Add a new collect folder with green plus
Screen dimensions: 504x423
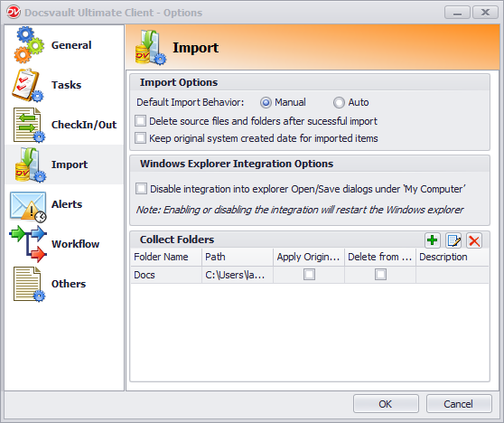[x=433, y=240]
